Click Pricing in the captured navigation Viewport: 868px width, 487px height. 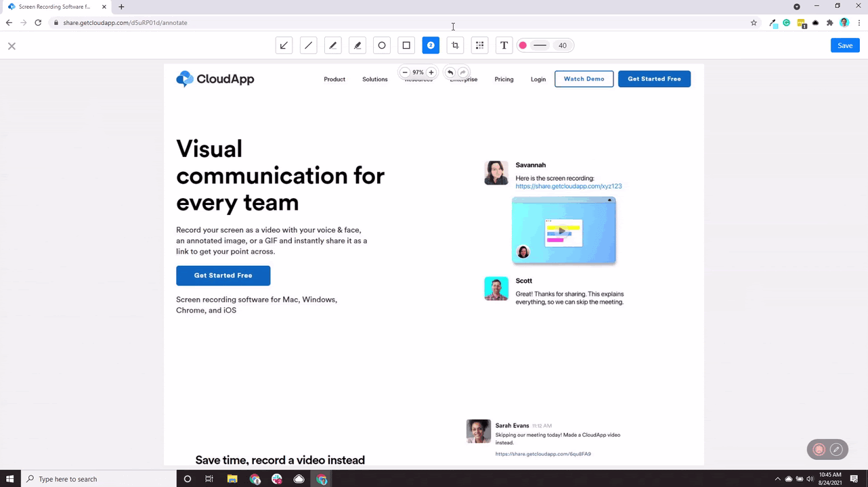click(504, 79)
